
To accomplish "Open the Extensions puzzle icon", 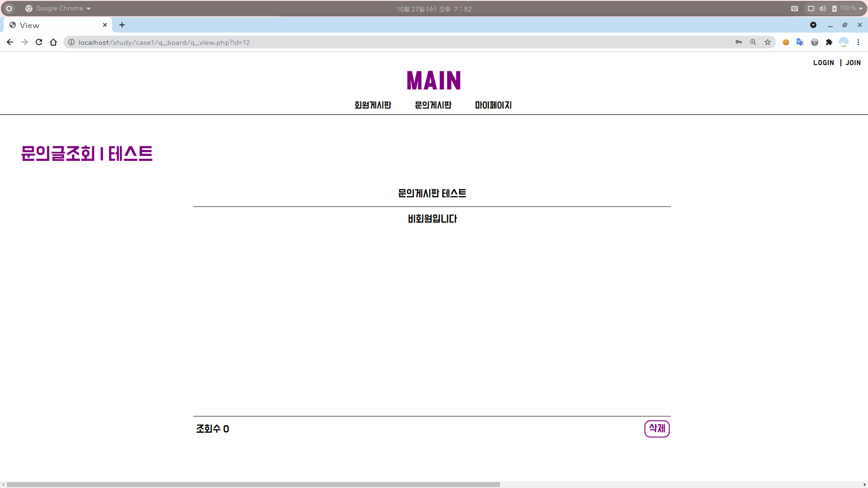I will [x=829, y=42].
